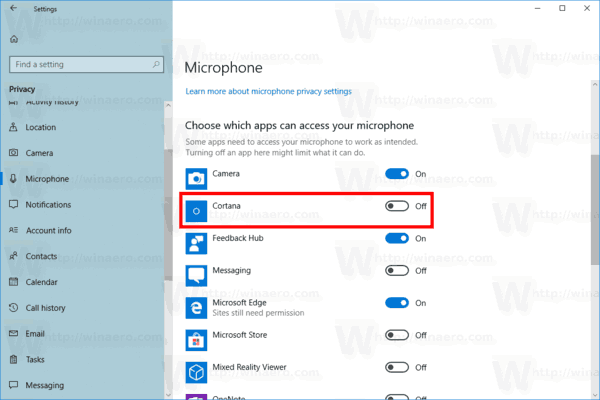Viewport: 600px width, 400px height.
Task: Minimize the Settings window
Action: (x=538, y=8)
